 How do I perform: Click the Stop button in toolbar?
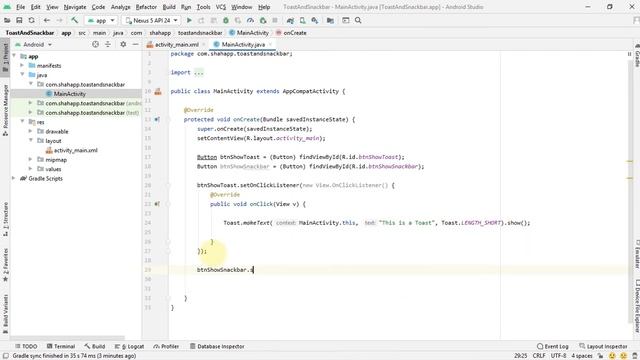pyautogui.click(x=275, y=20)
